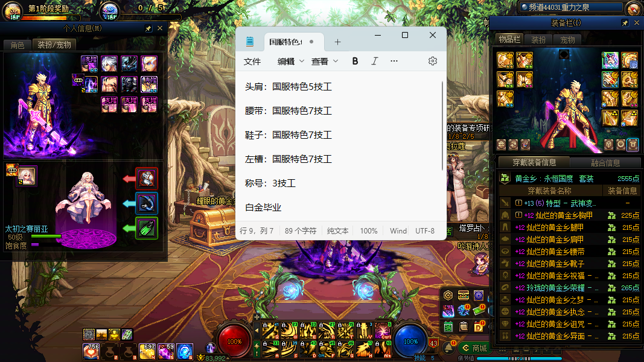Toggle bold formatting in Notepad
This screenshot has width=644, height=362.
click(355, 61)
